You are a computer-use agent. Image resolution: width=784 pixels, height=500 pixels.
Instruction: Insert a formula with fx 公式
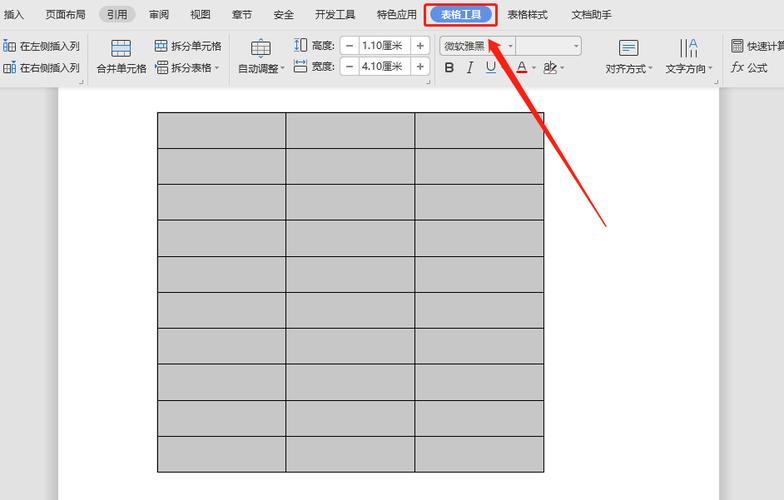[749, 67]
